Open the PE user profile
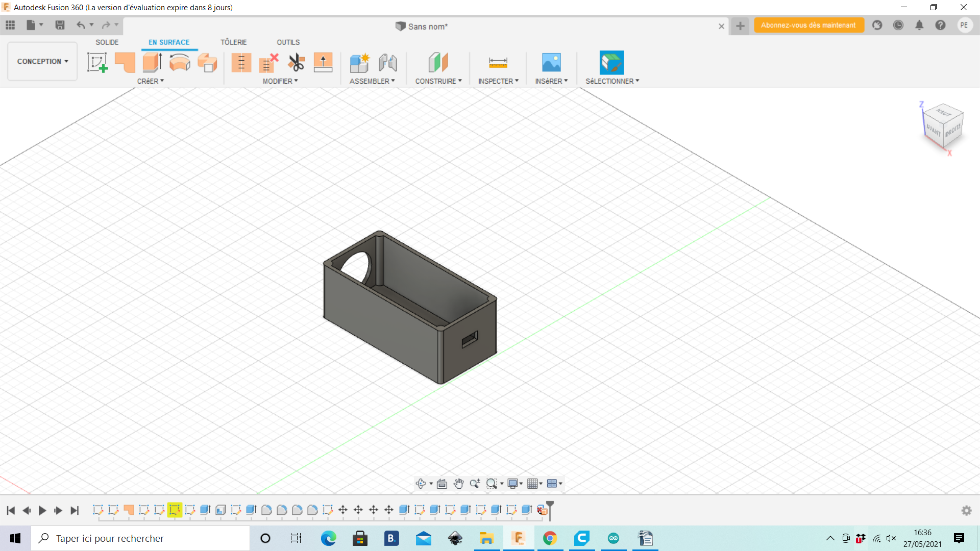 [x=964, y=25]
